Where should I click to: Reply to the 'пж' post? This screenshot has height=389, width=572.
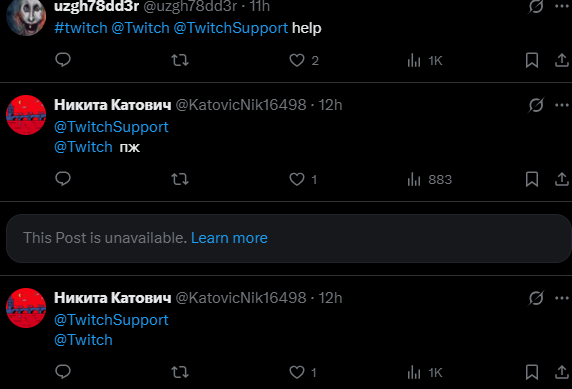[x=63, y=179]
